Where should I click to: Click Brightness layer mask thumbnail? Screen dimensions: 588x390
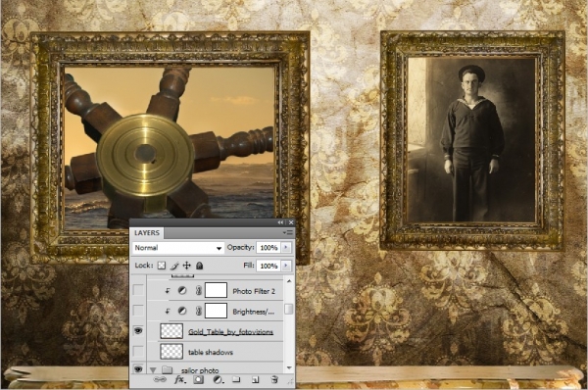(216, 311)
